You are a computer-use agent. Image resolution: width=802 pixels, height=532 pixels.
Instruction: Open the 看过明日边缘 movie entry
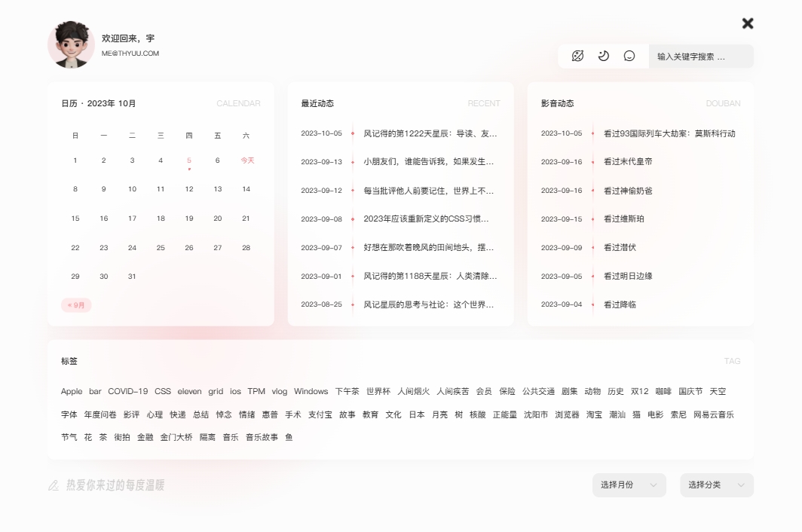628,277
